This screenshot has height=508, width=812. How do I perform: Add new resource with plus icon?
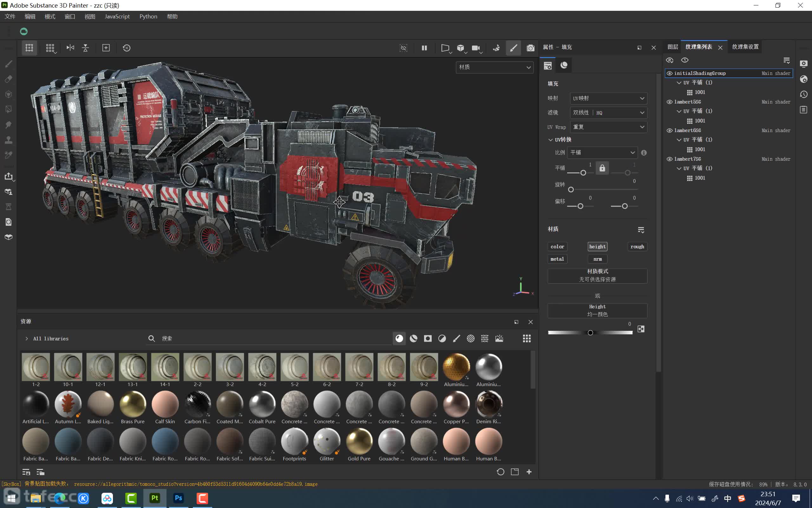529,472
